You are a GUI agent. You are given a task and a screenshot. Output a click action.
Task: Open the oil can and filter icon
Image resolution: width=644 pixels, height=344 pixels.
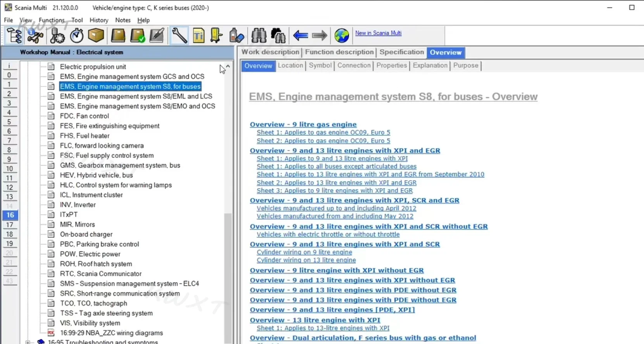point(236,36)
